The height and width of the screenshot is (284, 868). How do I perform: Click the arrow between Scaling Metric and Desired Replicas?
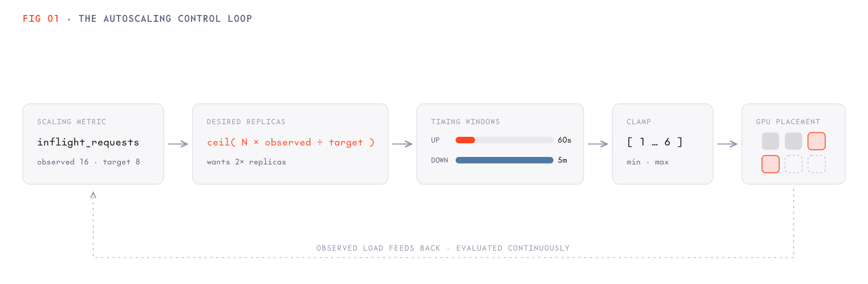tap(178, 144)
